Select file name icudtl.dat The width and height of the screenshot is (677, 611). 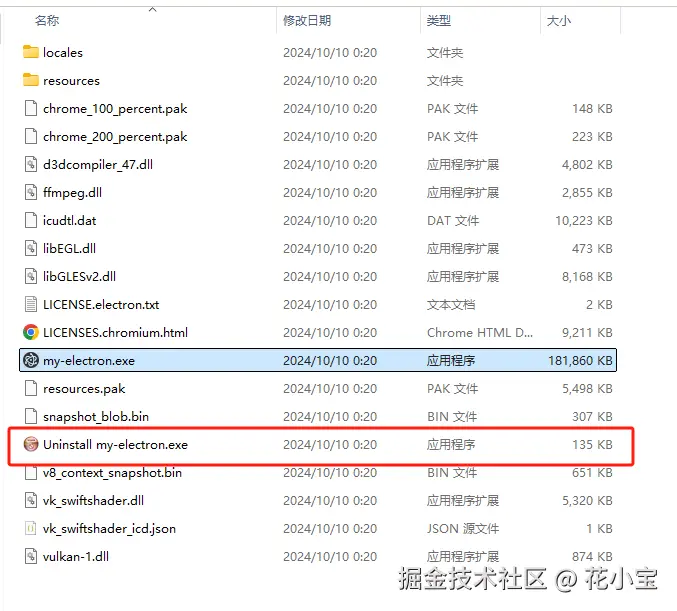coord(69,221)
